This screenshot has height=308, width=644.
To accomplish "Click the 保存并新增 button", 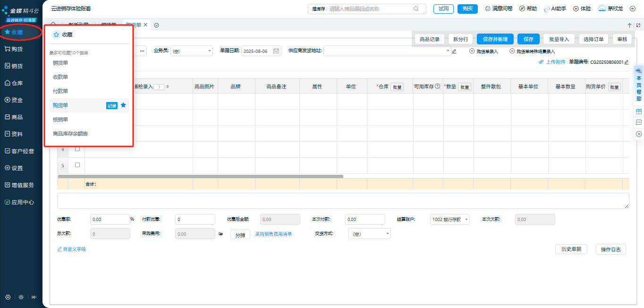I will click(495, 39).
